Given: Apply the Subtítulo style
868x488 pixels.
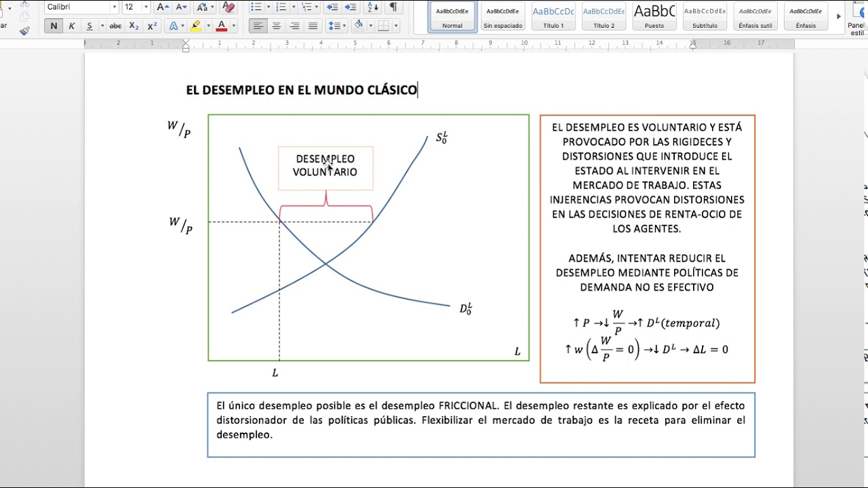Looking at the screenshot, I should (x=705, y=16).
